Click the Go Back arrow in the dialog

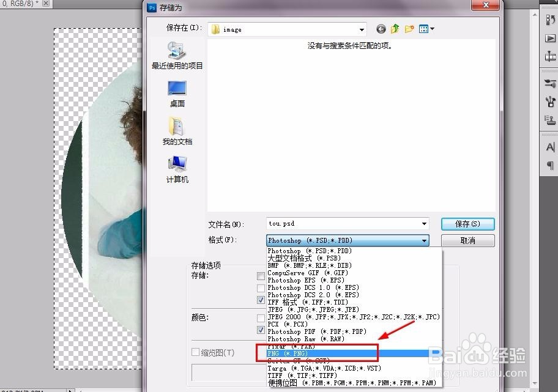381,28
